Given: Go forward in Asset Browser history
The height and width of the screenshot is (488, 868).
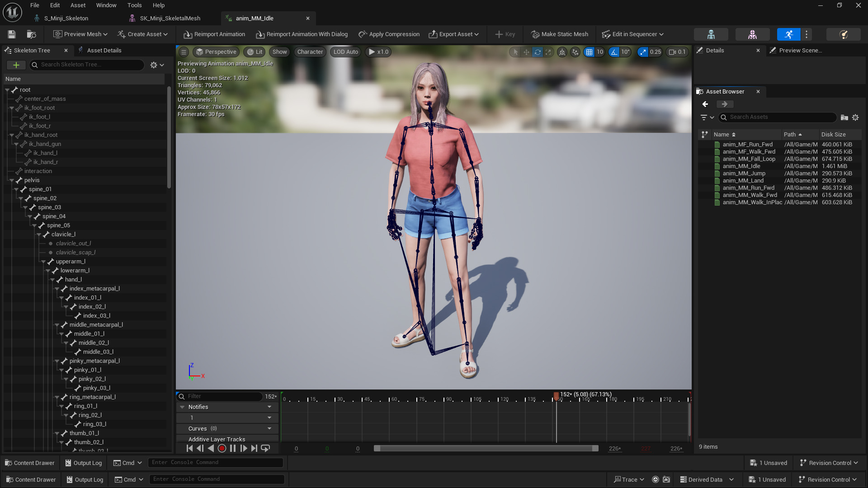Looking at the screenshot, I should point(725,104).
